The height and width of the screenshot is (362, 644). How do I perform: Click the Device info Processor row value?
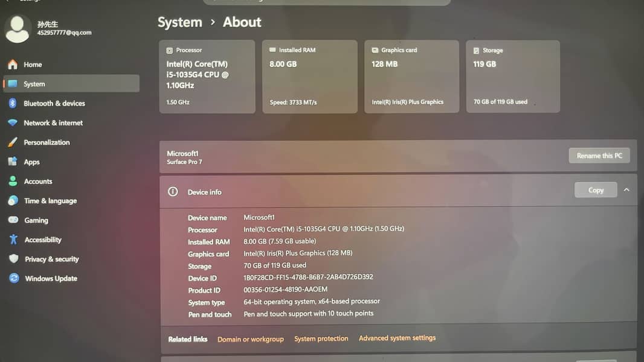click(x=324, y=229)
